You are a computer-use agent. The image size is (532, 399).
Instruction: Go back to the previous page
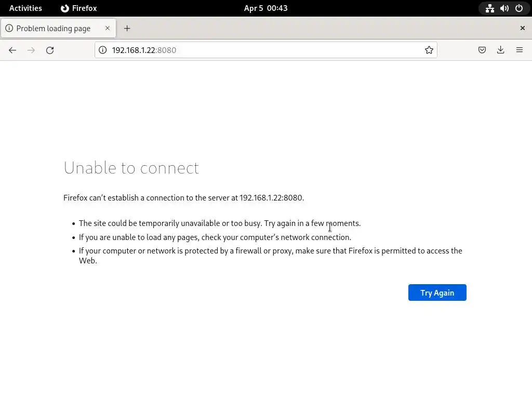(12, 50)
